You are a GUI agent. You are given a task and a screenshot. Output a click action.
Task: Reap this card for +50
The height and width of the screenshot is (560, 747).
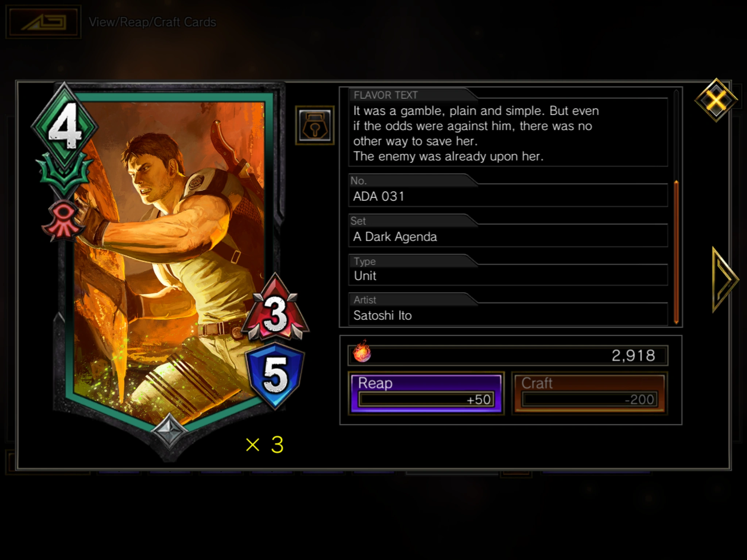point(426,393)
